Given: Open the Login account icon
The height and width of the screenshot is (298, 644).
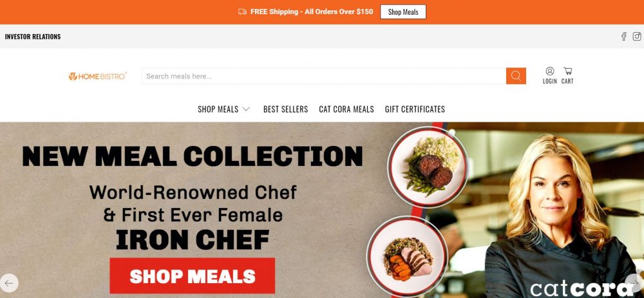Looking at the screenshot, I should pos(549,75).
